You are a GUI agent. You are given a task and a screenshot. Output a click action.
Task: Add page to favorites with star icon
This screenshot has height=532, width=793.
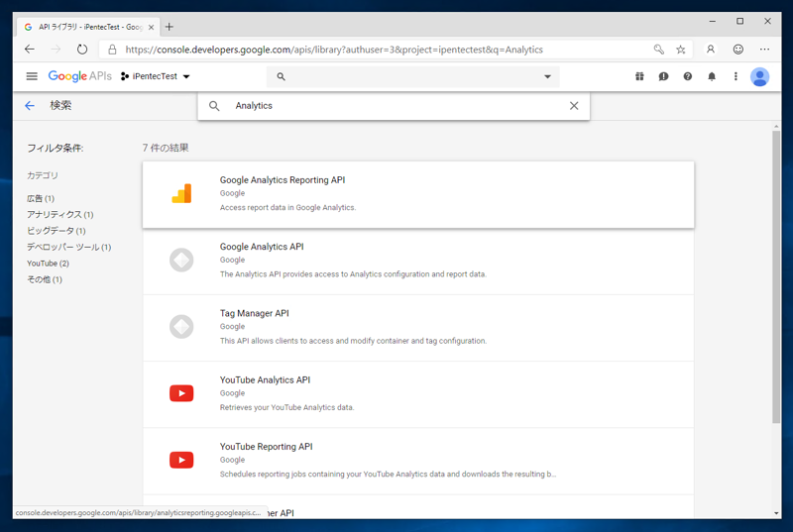click(x=681, y=49)
